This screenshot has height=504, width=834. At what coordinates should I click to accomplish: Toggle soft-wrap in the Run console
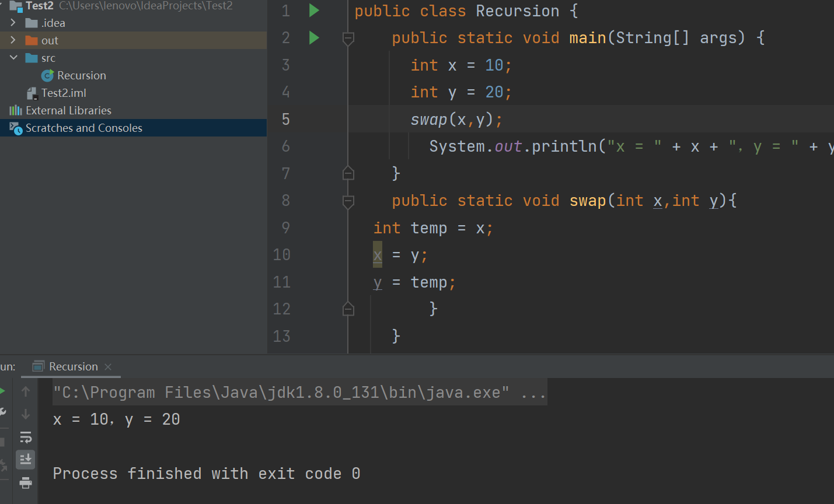[x=26, y=437]
